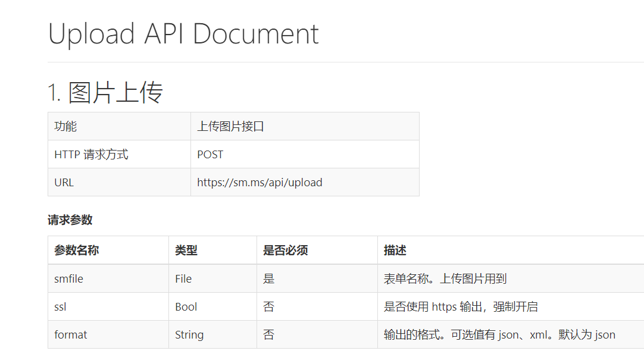Select the format parameter name
The width and height of the screenshot is (644, 357).
[70, 334]
